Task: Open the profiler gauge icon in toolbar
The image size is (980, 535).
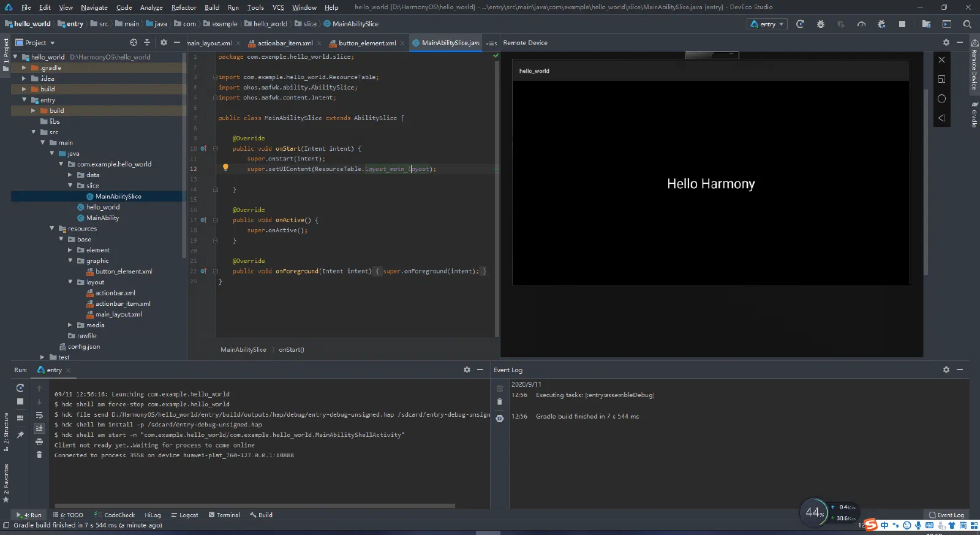Action: point(861,24)
